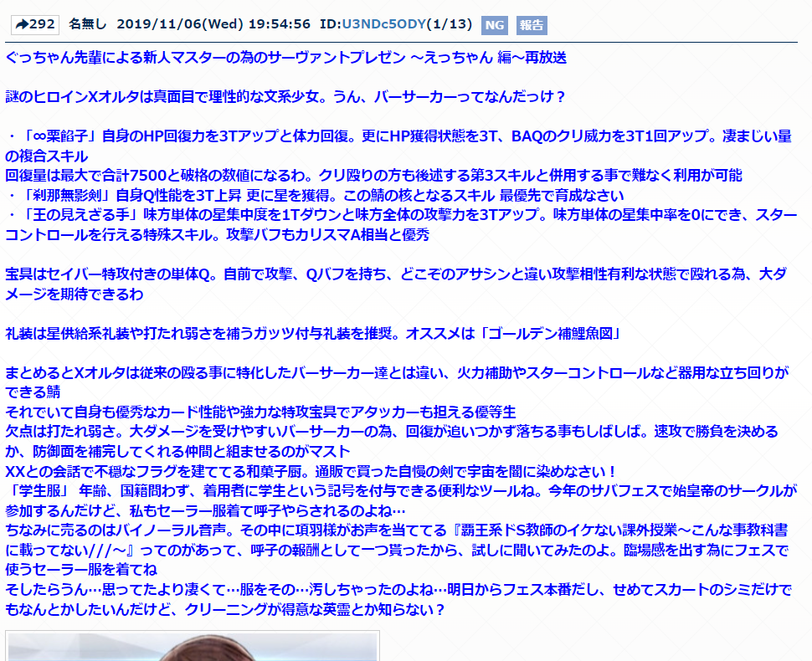This screenshot has height=661, width=812.
Task: Click the line starting with「学生服」
Action: pos(398,491)
